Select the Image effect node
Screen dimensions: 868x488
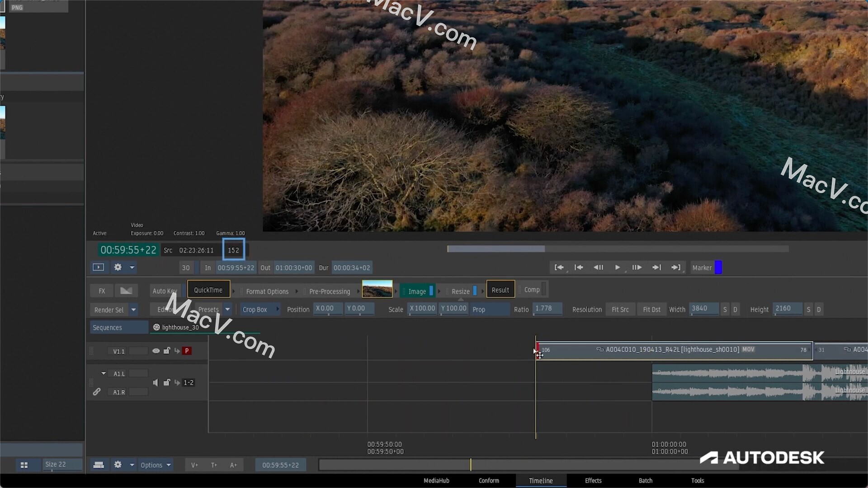coord(417,291)
